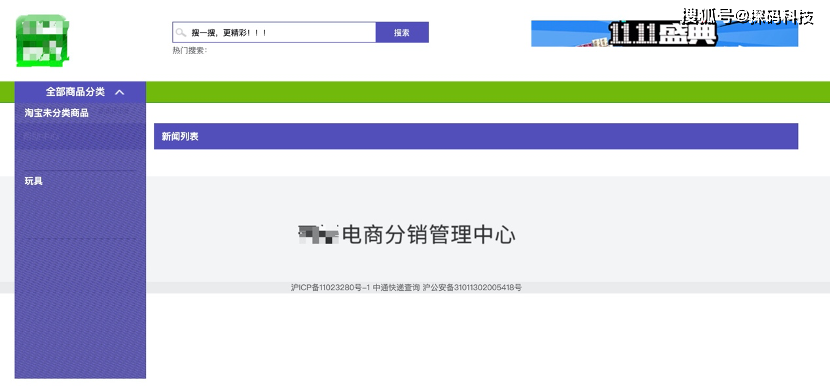Open the 11.11盛典 promotional banner
830x386 pixels.
coord(664,33)
